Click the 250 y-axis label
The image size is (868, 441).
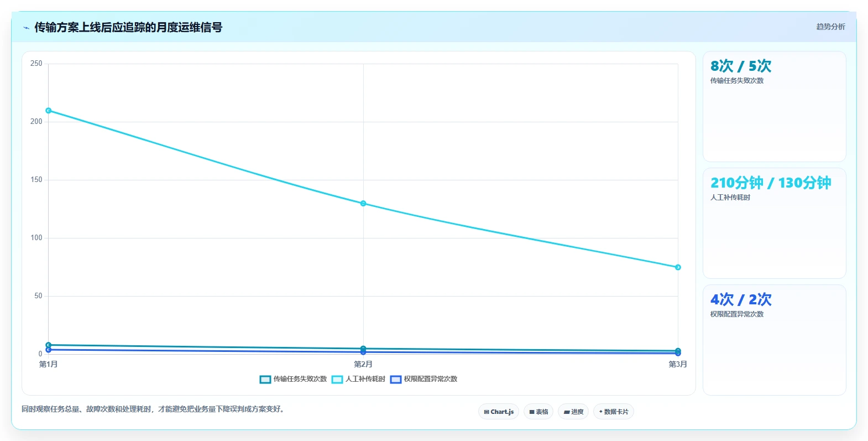coord(36,64)
